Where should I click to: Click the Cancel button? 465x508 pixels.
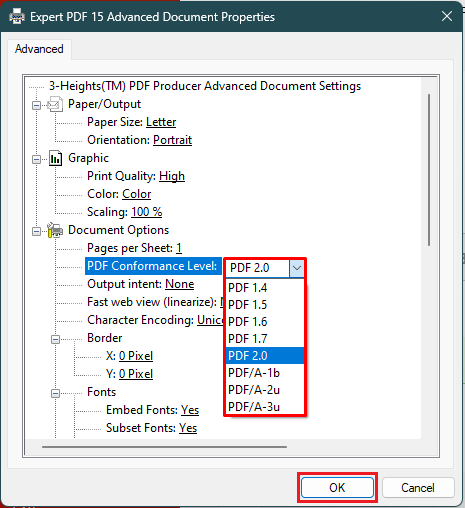(x=418, y=488)
